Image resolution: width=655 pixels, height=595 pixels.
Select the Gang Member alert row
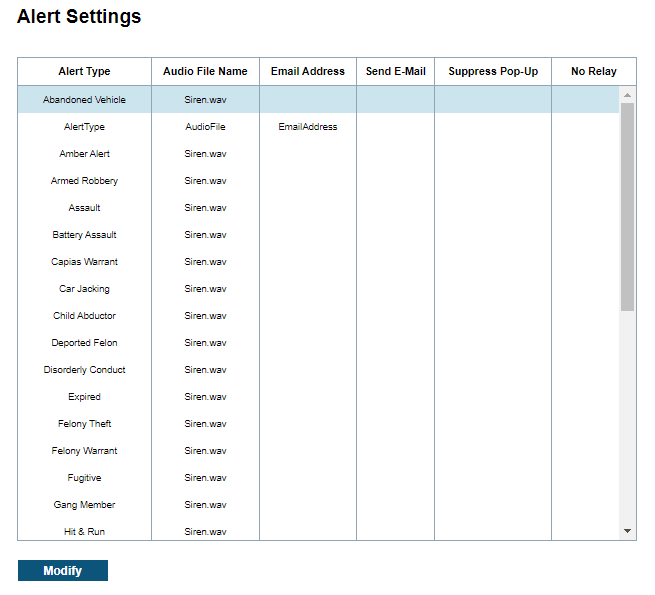coord(85,505)
